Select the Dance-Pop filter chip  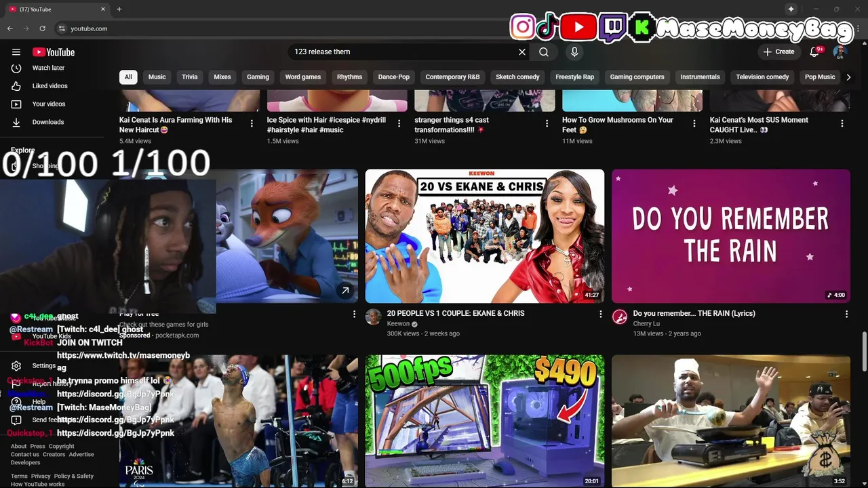click(x=394, y=77)
